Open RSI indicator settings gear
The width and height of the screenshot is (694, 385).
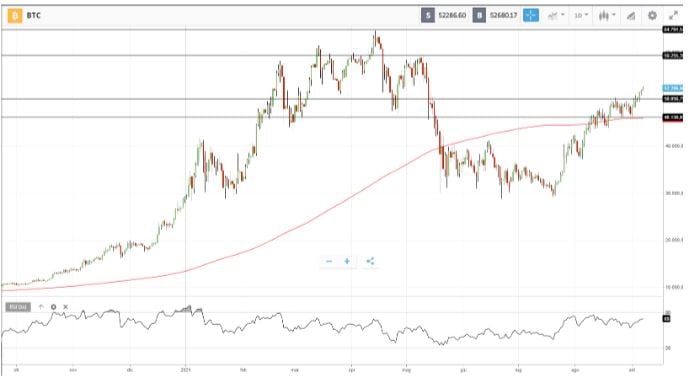pos(54,307)
